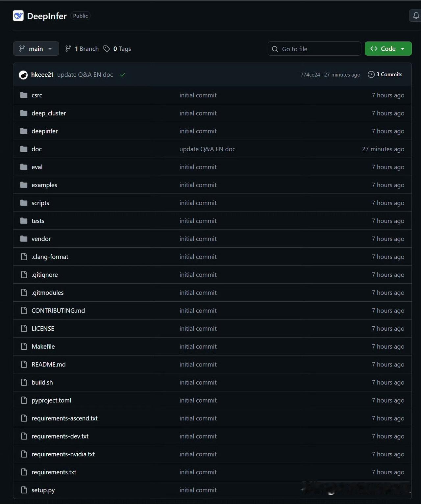
Task: Open the doc folder
Action: click(x=37, y=149)
